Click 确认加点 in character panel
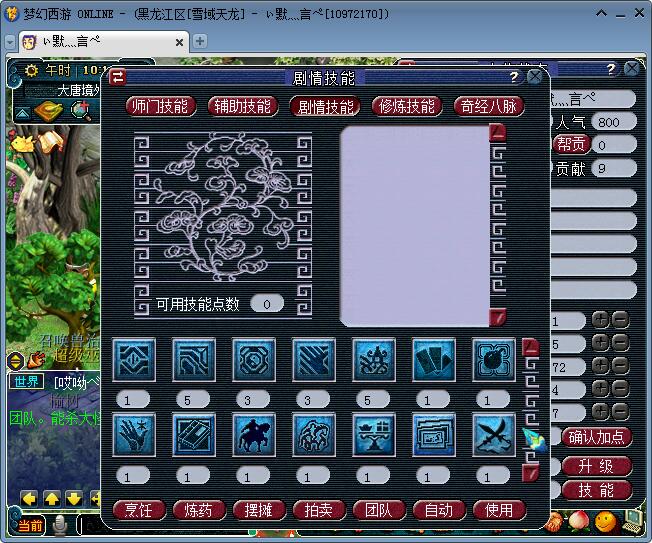 tap(597, 437)
